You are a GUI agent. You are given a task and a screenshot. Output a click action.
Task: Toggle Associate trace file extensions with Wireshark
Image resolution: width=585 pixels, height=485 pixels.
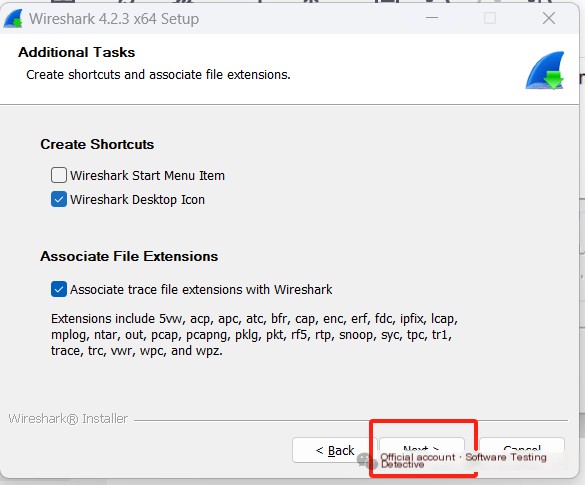coord(59,289)
